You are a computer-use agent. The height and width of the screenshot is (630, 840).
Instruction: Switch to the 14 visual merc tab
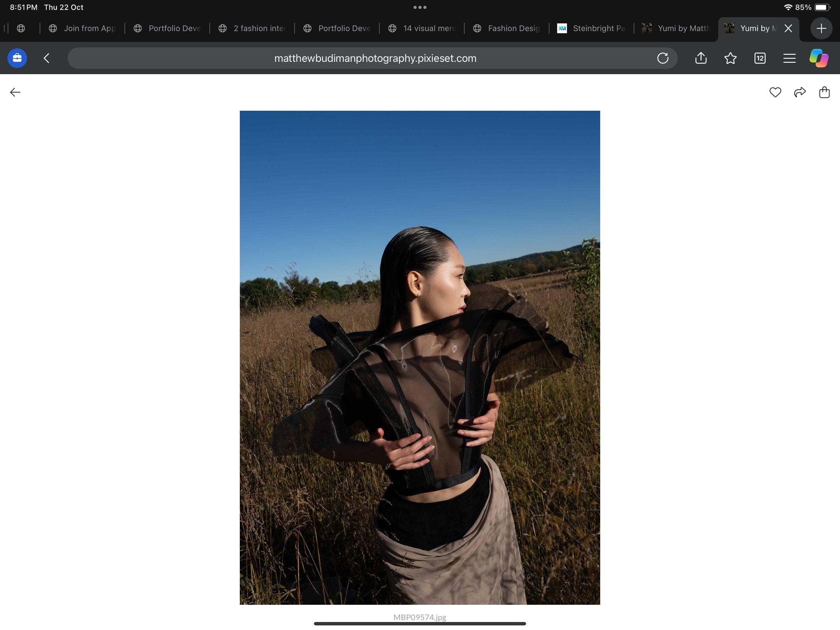pos(422,28)
